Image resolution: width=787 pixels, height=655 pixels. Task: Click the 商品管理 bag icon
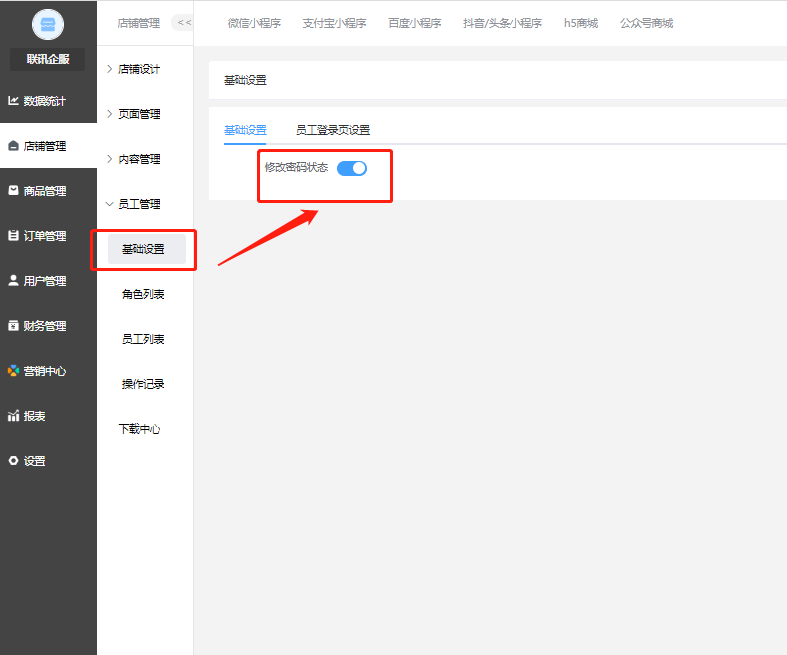(x=14, y=191)
